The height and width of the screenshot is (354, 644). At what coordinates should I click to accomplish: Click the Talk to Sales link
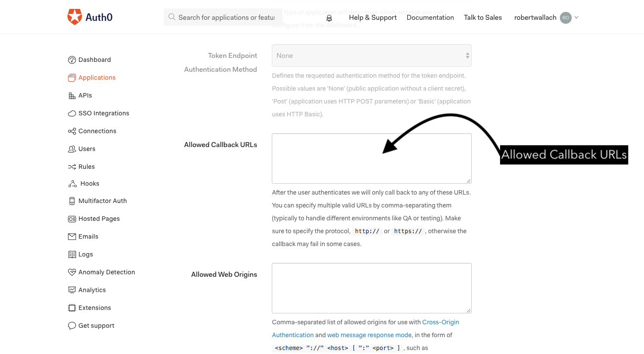pos(483,18)
